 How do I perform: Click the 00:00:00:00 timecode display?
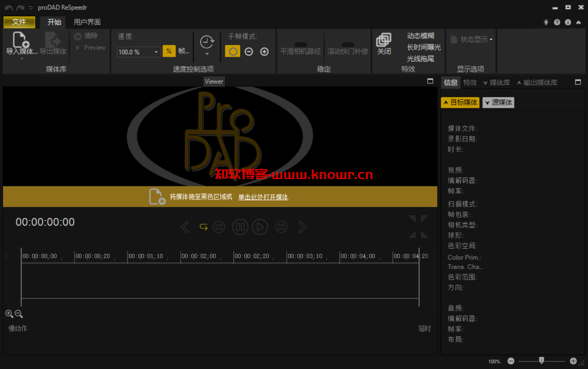(x=45, y=222)
